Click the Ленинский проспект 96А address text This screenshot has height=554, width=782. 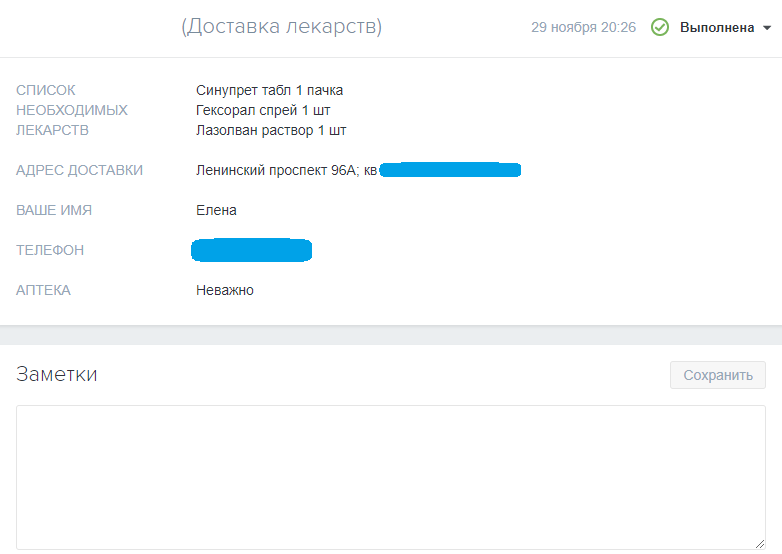285,170
